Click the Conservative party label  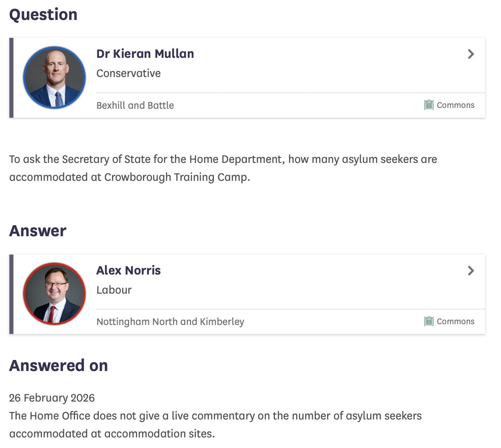pos(128,73)
